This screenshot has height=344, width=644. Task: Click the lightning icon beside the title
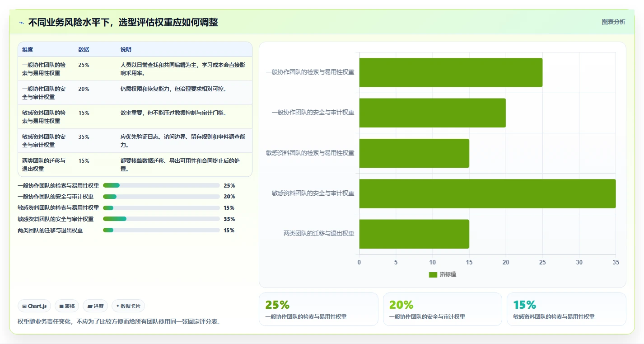(21, 23)
